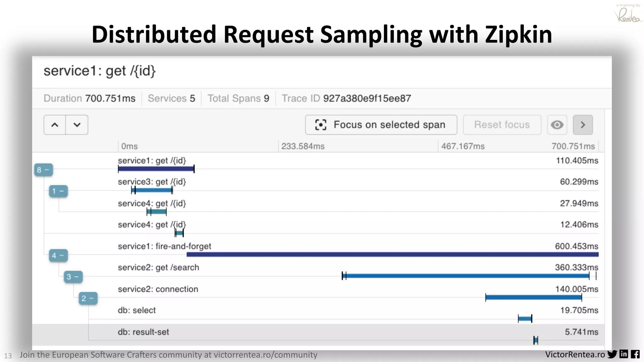This screenshot has height=362, width=644.
Task: Select the service4 span lasting 27.949ms
Action: (157, 211)
